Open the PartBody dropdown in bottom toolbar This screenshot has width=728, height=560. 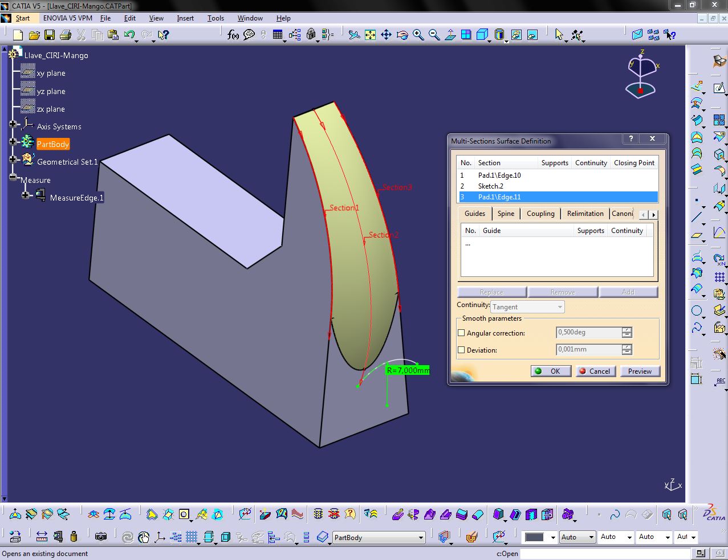(x=421, y=538)
